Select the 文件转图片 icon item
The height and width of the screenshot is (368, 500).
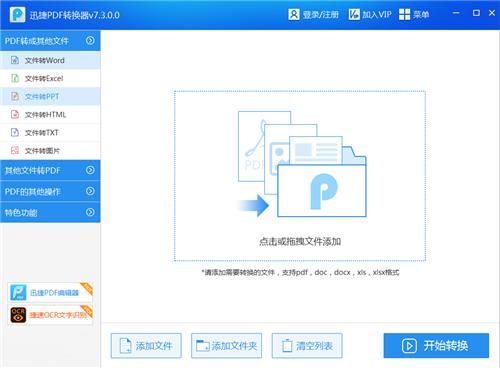(15, 150)
